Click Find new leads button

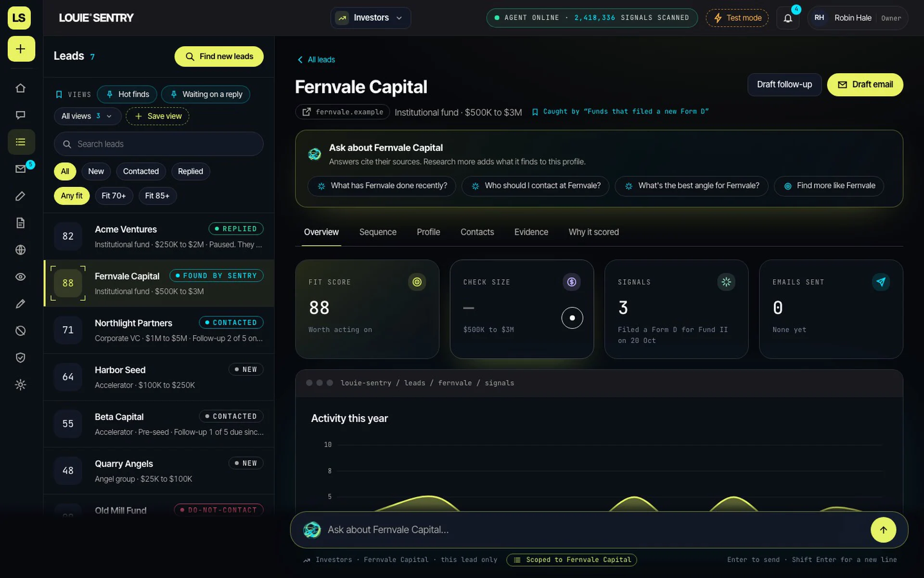219,57
